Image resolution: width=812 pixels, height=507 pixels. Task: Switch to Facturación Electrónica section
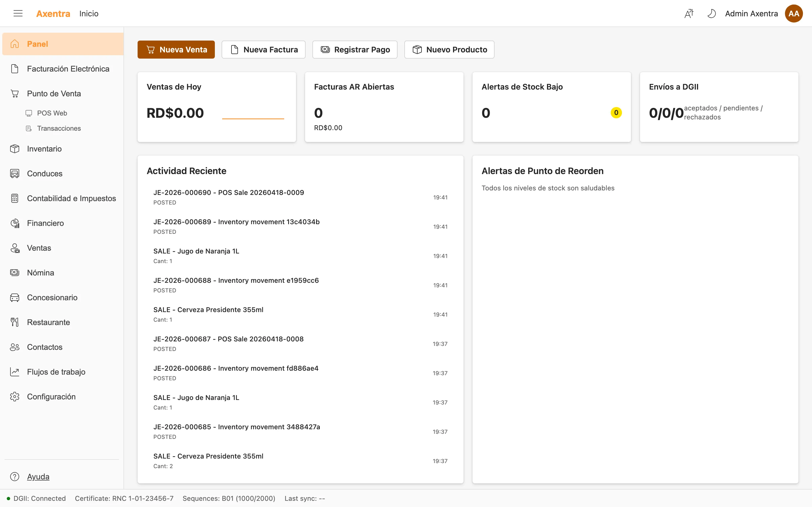click(68, 68)
